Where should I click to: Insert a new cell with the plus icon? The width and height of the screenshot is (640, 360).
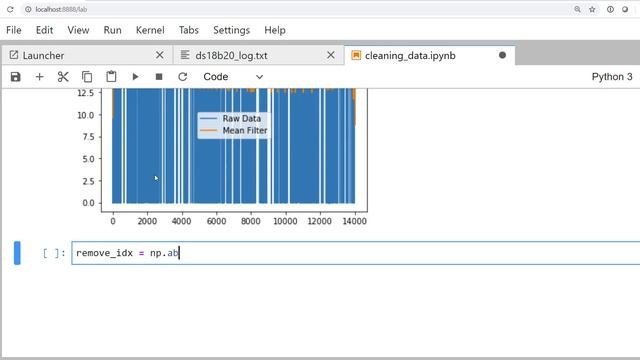coord(40,77)
